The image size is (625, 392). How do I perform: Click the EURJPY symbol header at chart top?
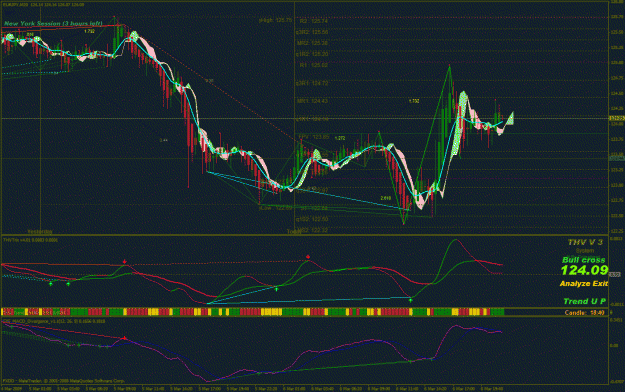(43, 5)
